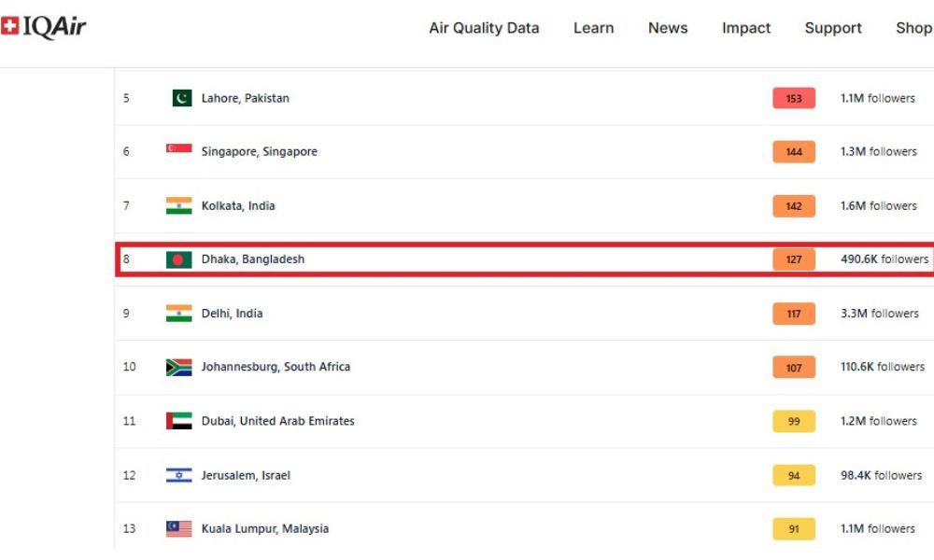
Task: Click the Singapore flag icon
Action: pos(178,148)
